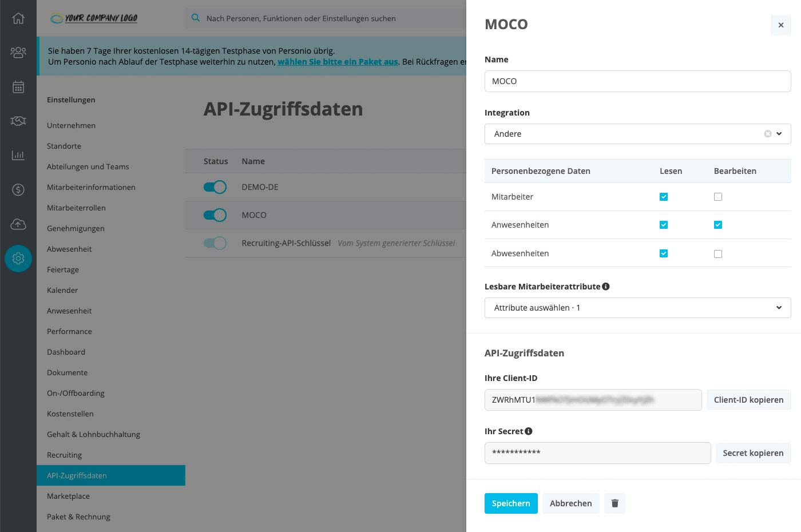Image resolution: width=801 pixels, height=532 pixels.
Task: Clear the Andere integration selection
Action: tap(768, 134)
